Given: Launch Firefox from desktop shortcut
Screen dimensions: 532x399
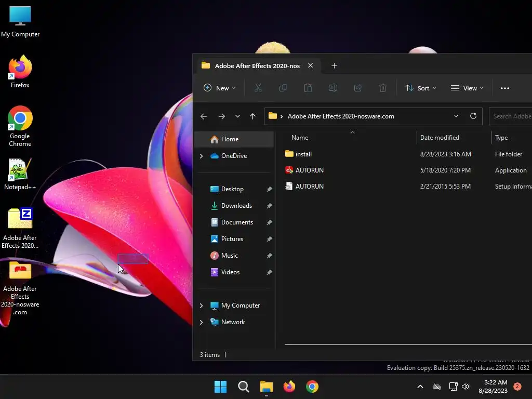Looking at the screenshot, I should coord(20,72).
